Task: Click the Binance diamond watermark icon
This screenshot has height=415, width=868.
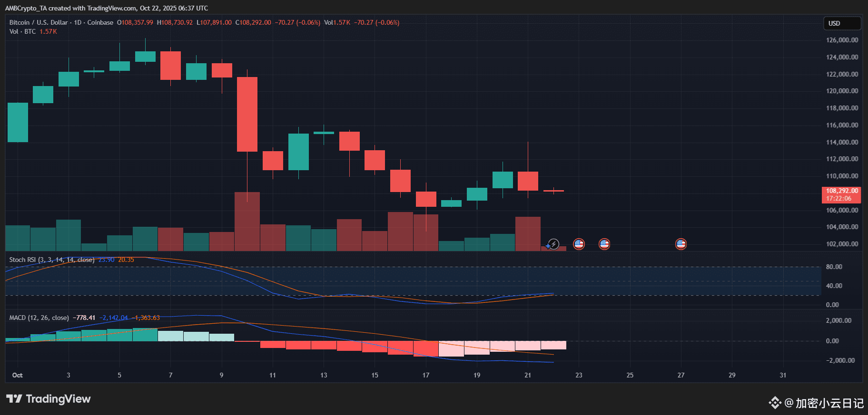Action: [775, 403]
